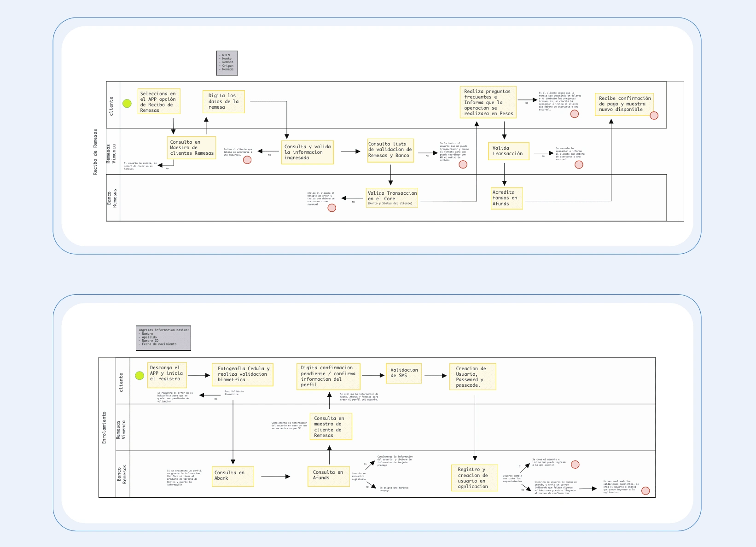Select 'Consulta en Maestro de clientes Remesas' note
756x547 pixels.
(192, 148)
